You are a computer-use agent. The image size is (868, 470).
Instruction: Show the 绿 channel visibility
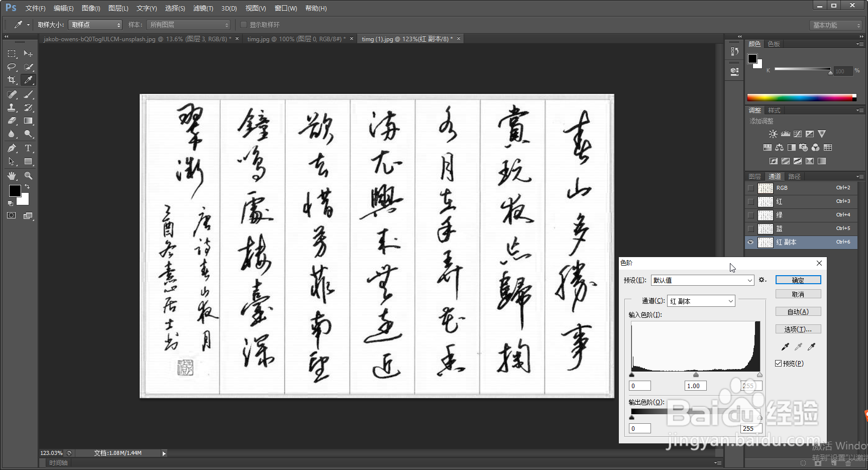coord(750,215)
